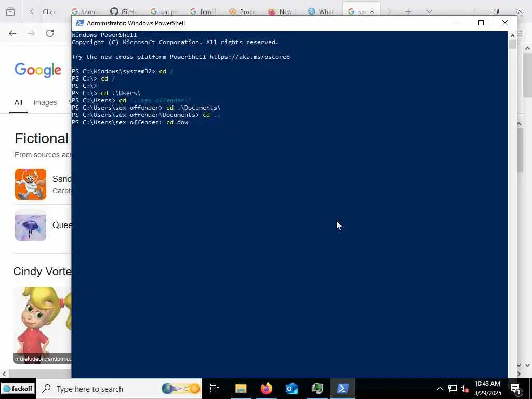This screenshot has width=532, height=399.
Task: Close the active browser tab
Action: [x=372, y=11]
